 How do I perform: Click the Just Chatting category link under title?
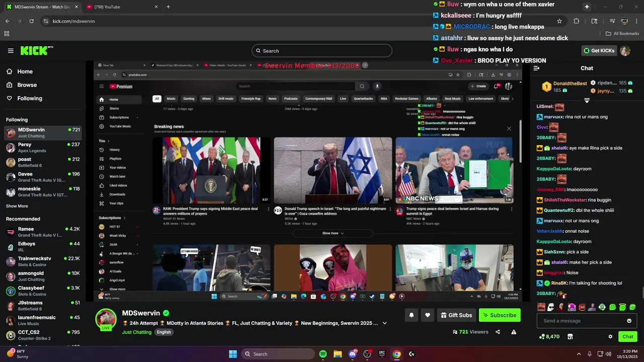137,332
